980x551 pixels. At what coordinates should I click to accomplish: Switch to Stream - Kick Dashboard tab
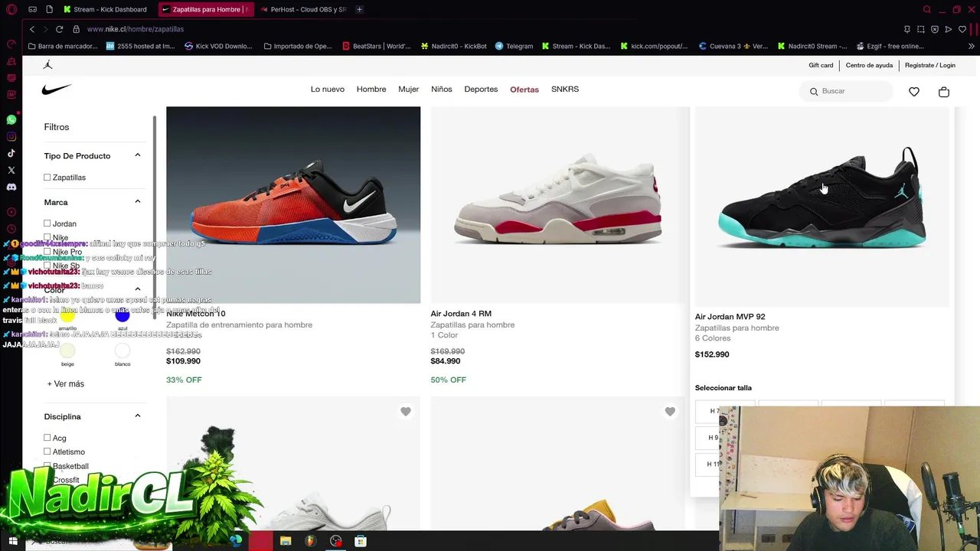click(x=106, y=9)
